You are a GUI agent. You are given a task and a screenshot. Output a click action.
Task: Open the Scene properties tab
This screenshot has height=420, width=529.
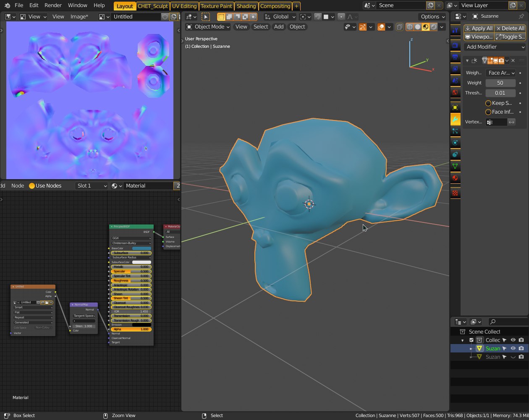455,80
